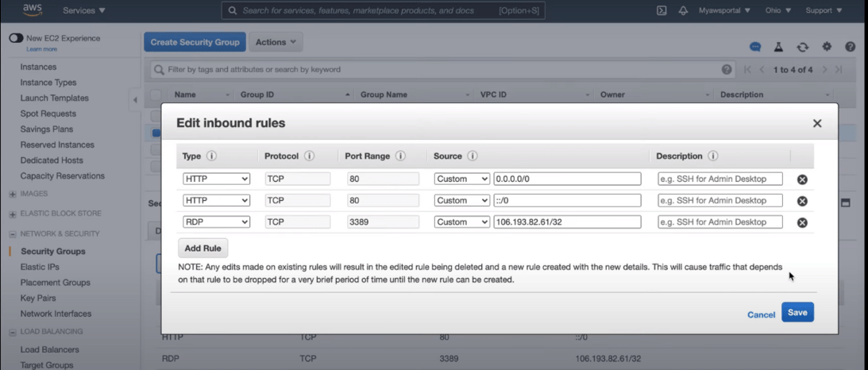This screenshot has height=370, width=868.
Task: Open the help question mark icon
Action: [x=851, y=48]
